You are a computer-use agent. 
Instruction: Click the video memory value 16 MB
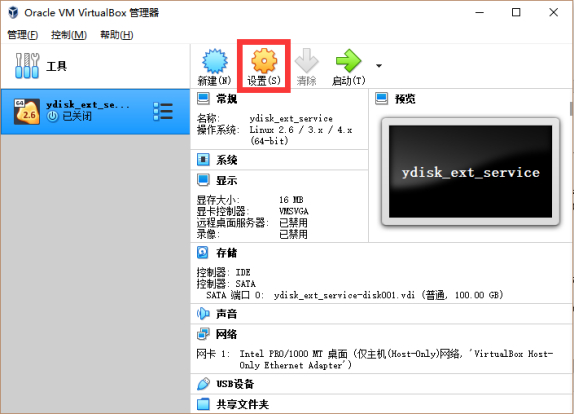[x=291, y=200]
